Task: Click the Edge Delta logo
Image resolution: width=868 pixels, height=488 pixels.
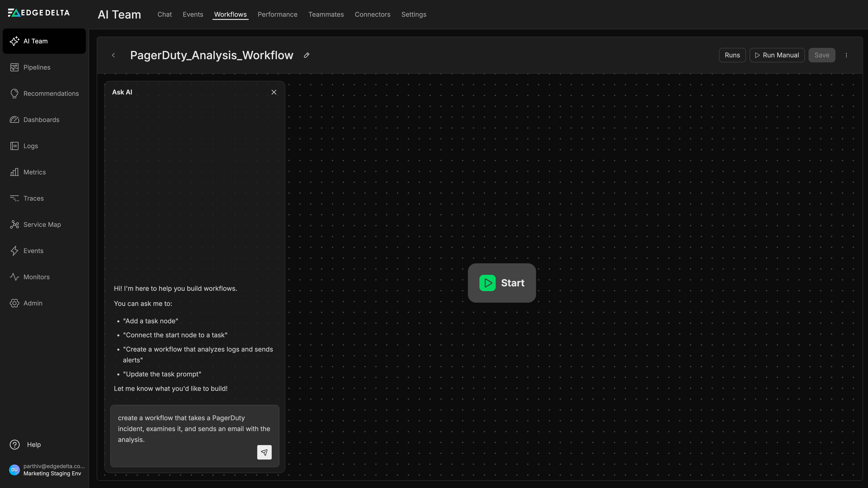Action: click(x=39, y=13)
